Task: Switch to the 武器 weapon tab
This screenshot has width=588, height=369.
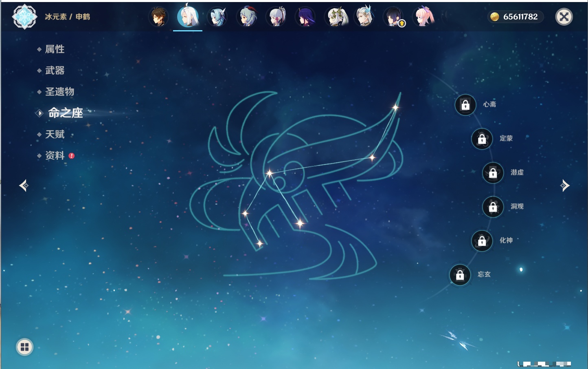Action: click(x=55, y=71)
